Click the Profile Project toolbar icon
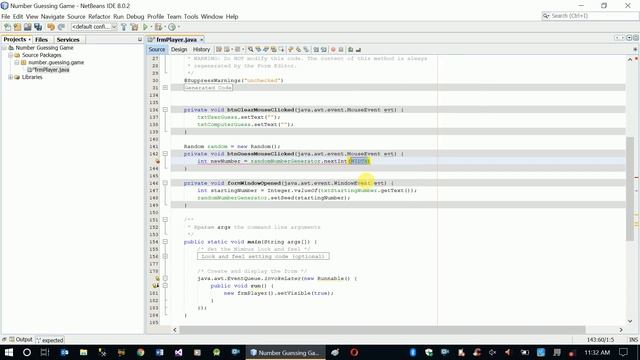The image size is (640, 360). tap(172, 27)
